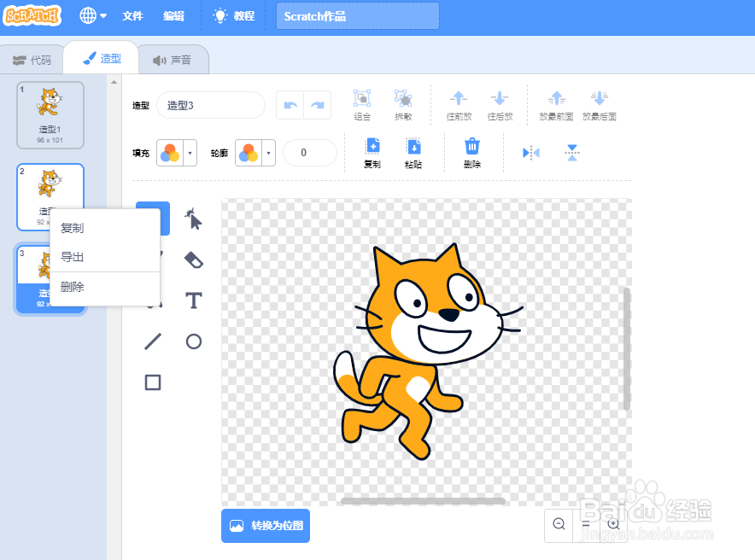The width and height of the screenshot is (755, 560).
Task: Select the rectangle tool
Action: pyautogui.click(x=153, y=382)
